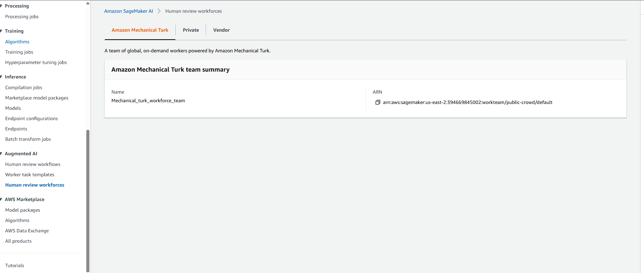Collapse the Augmented AI section triangle
The image size is (644, 273).
[1, 154]
